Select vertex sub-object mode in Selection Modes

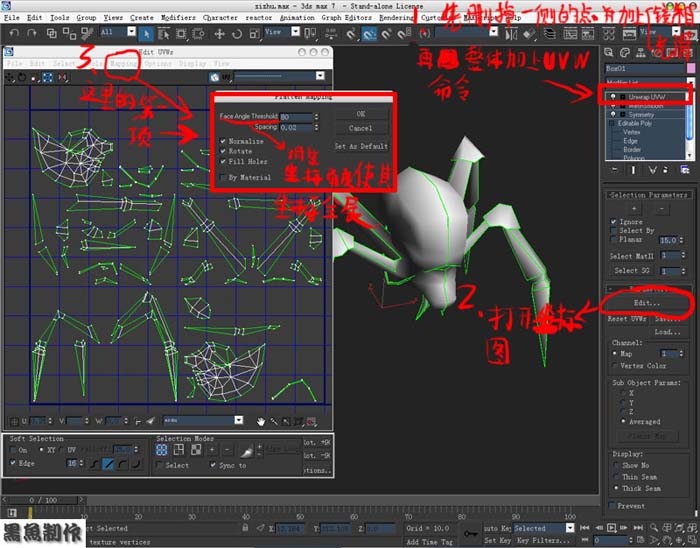(162, 450)
